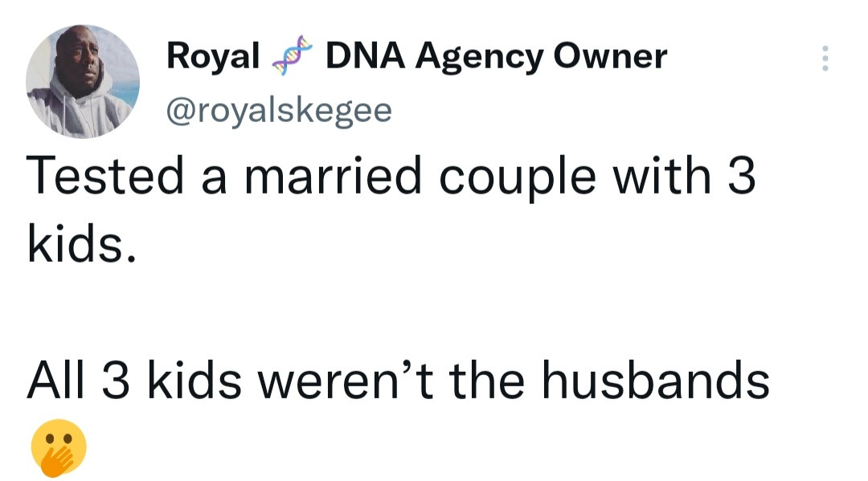Viewport: 868px width, 481px height.
Task: Click the number 3 ending the first line
Action: pos(741,175)
